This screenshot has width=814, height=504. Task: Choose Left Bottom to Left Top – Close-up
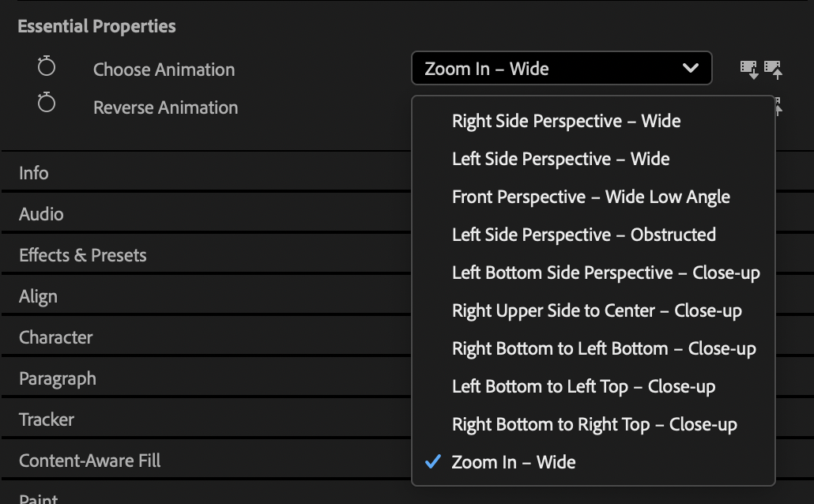tap(583, 386)
